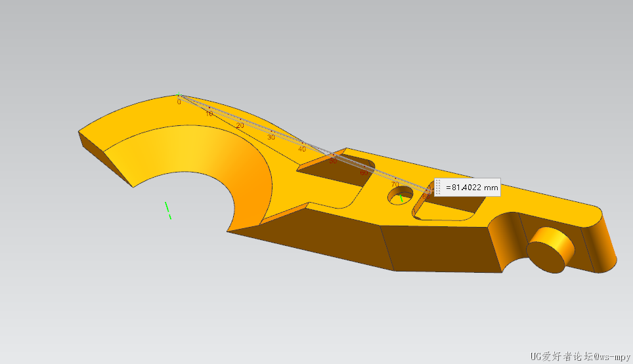Image resolution: width=633 pixels, height=364 pixels.
Task: Click the ruler tick label 60
Action: tap(364, 172)
